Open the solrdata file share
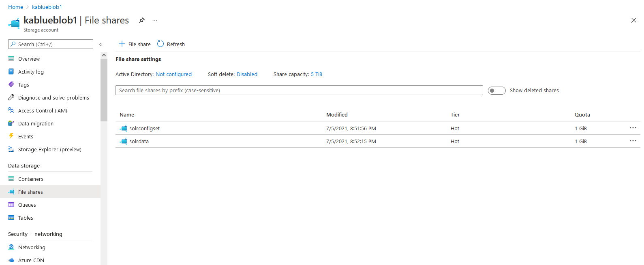The image size is (644, 265). tap(139, 142)
